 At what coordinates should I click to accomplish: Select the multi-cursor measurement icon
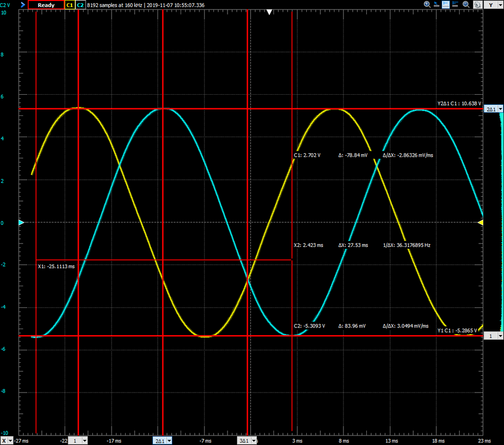pos(455,5)
